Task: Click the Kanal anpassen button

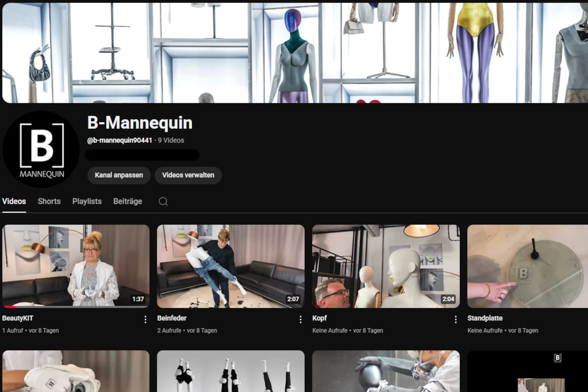Action: click(x=119, y=175)
